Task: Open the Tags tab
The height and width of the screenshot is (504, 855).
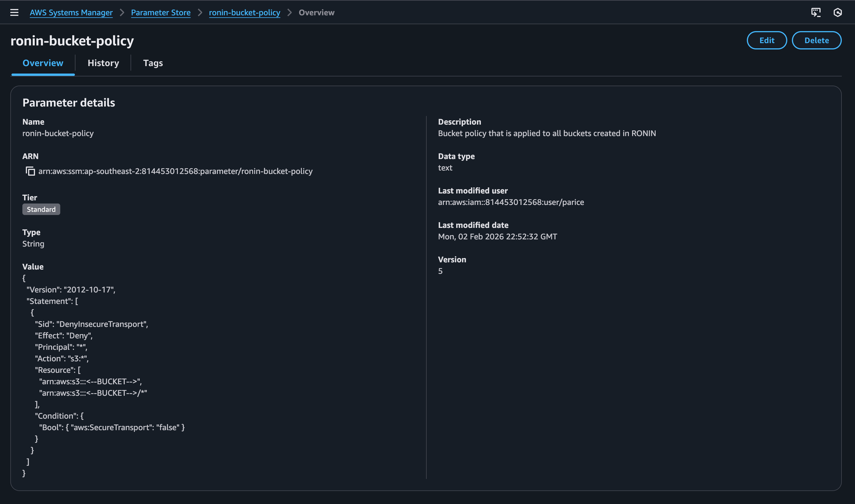Action: (x=153, y=63)
